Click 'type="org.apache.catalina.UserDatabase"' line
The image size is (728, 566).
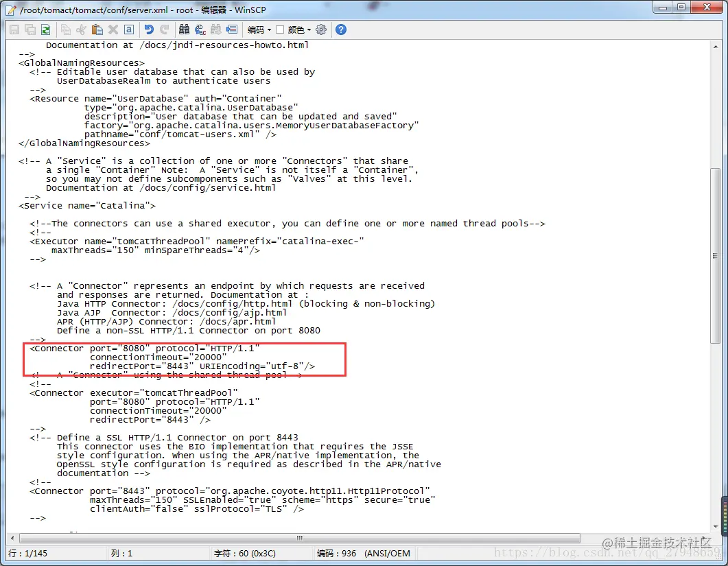(191, 107)
